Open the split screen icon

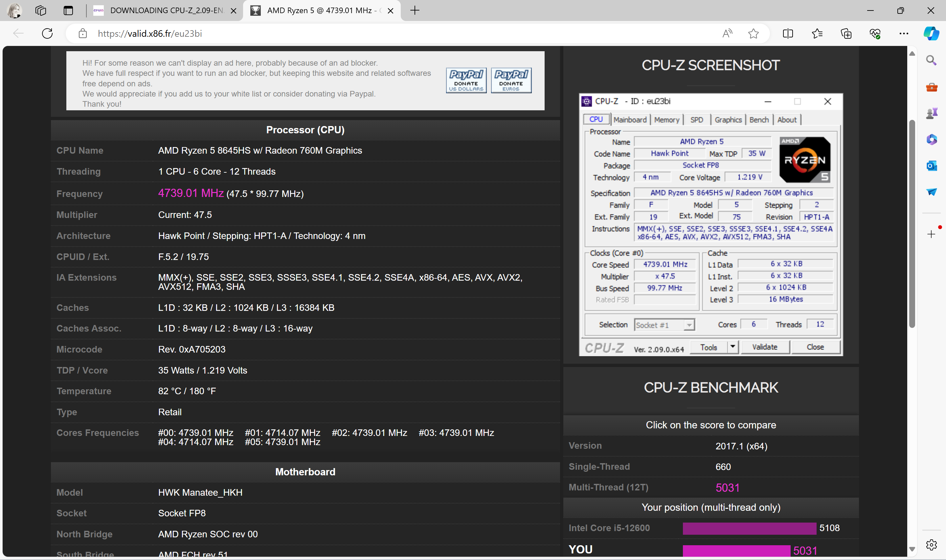(788, 33)
